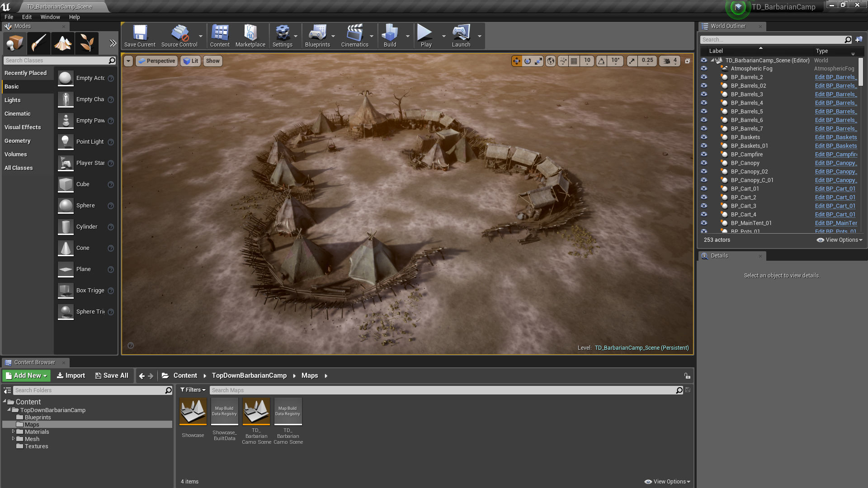Image resolution: width=868 pixels, height=488 pixels.
Task: Click Save Current toolbar icon
Action: pyautogui.click(x=140, y=36)
